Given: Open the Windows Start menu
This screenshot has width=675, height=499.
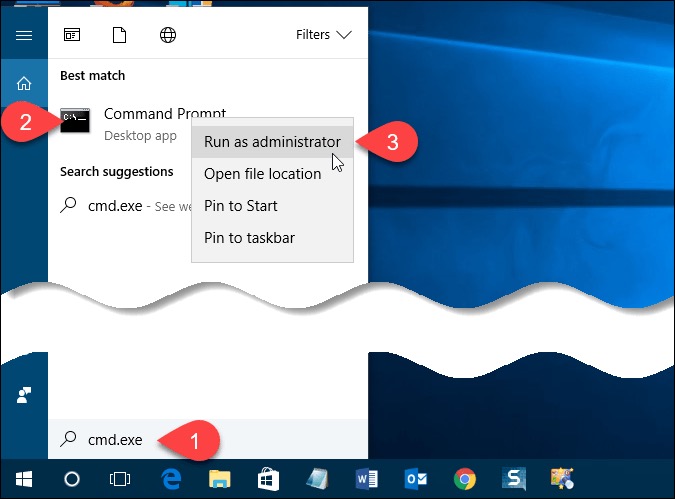Looking at the screenshot, I should pyautogui.click(x=22, y=479).
